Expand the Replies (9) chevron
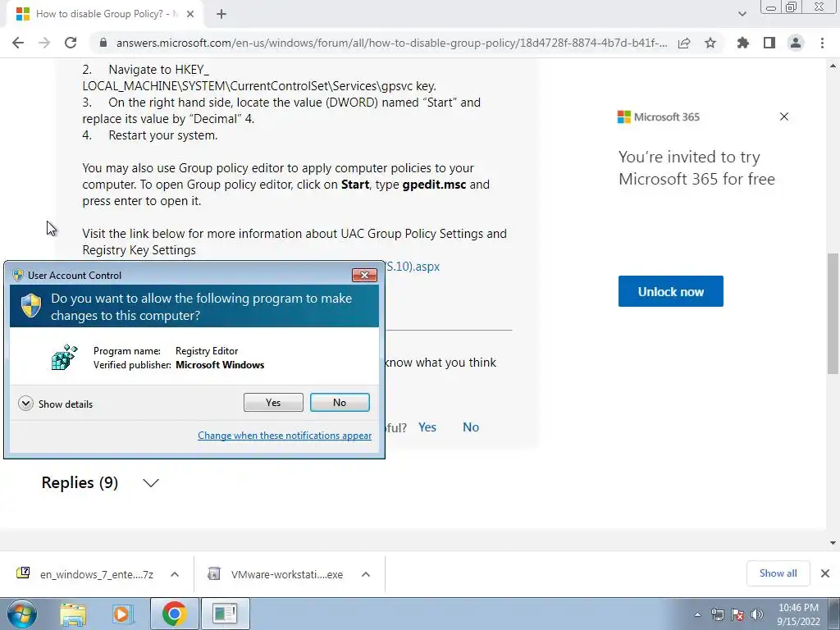 (x=151, y=482)
